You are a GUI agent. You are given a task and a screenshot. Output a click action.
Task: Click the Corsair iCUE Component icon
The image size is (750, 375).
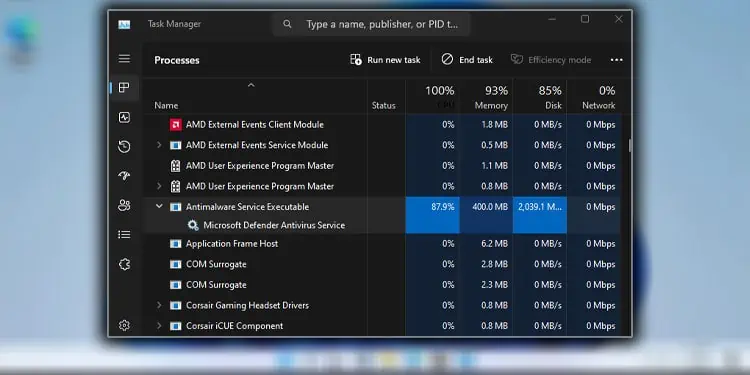176,326
